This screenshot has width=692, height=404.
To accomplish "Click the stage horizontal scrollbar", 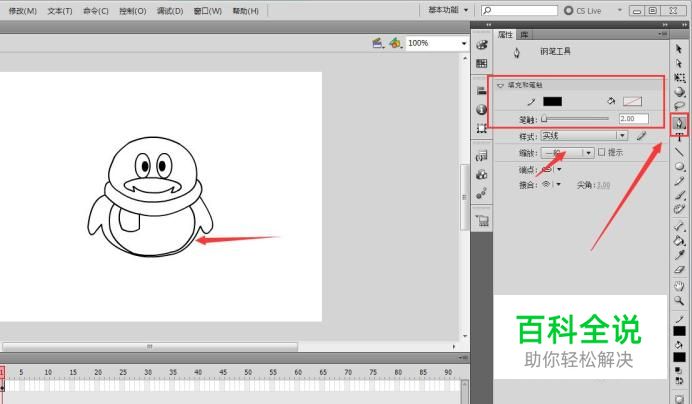I will click(150, 347).
